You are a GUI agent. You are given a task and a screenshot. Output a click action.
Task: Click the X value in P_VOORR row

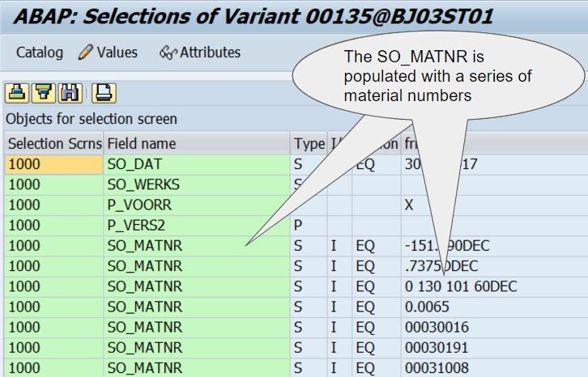pyautogui.click(x=409, y=205)
